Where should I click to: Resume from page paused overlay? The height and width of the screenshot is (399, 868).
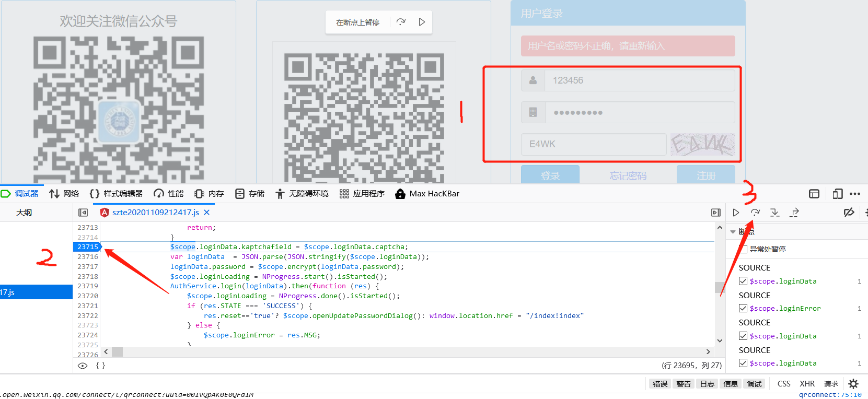point(422,22)
